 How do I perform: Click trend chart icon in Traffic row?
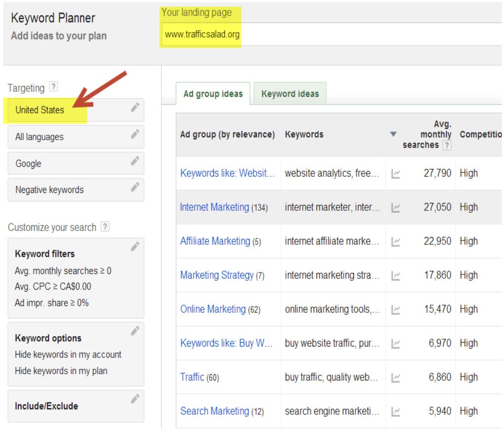click(395, 378)
